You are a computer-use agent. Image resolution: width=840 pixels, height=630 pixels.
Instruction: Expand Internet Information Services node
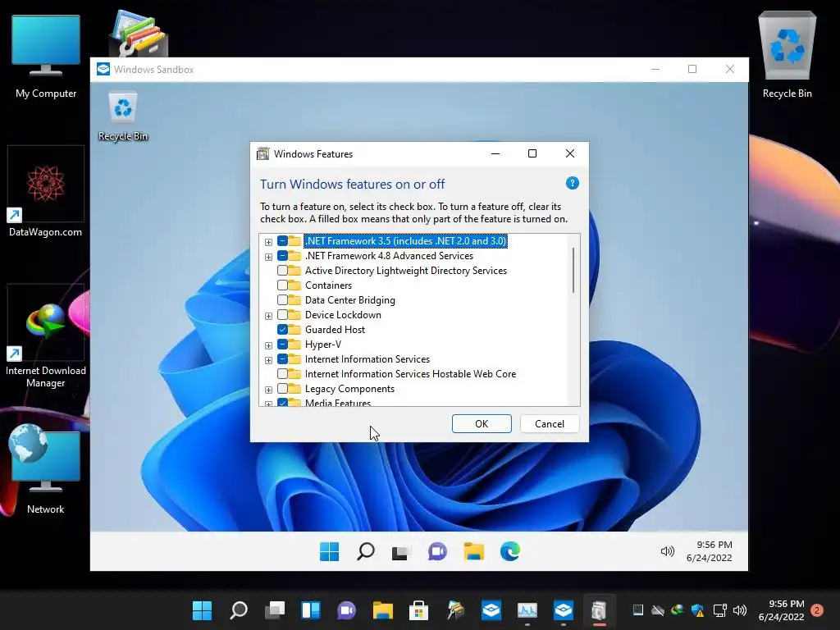[268, 360]
